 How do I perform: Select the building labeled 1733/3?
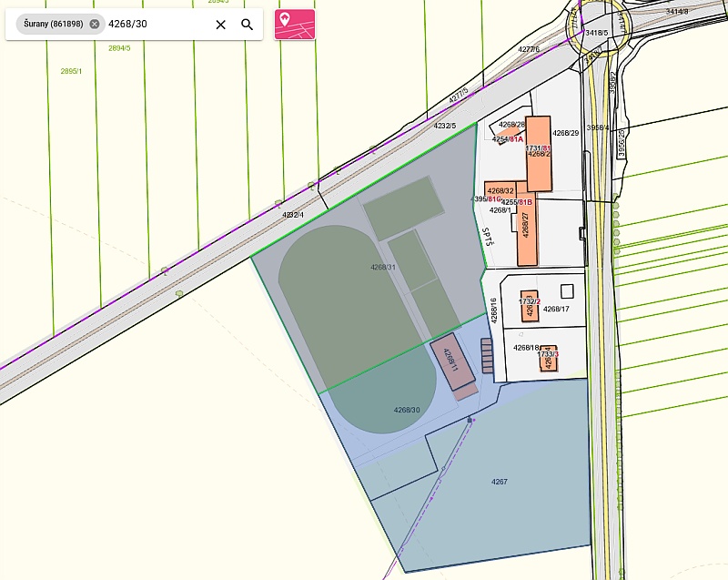[548, 358]
